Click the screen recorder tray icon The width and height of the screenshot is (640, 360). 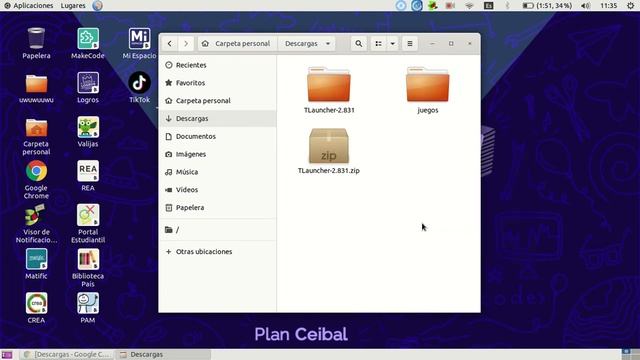pyautogui.click(x=450, y=5)
